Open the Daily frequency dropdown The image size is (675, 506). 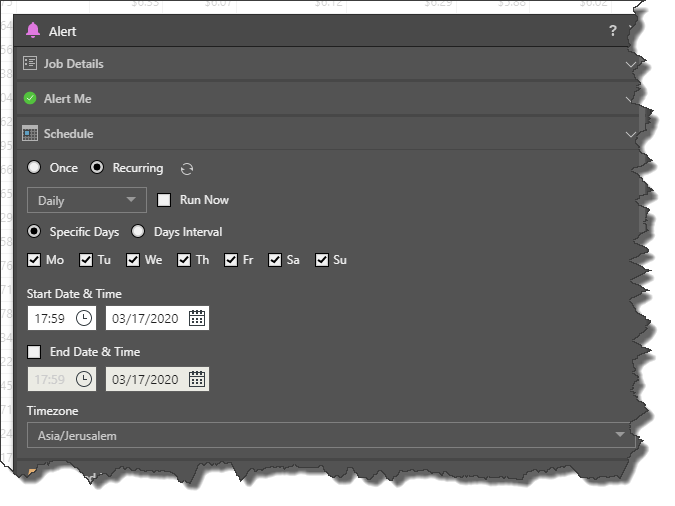[x=86, y=200]
